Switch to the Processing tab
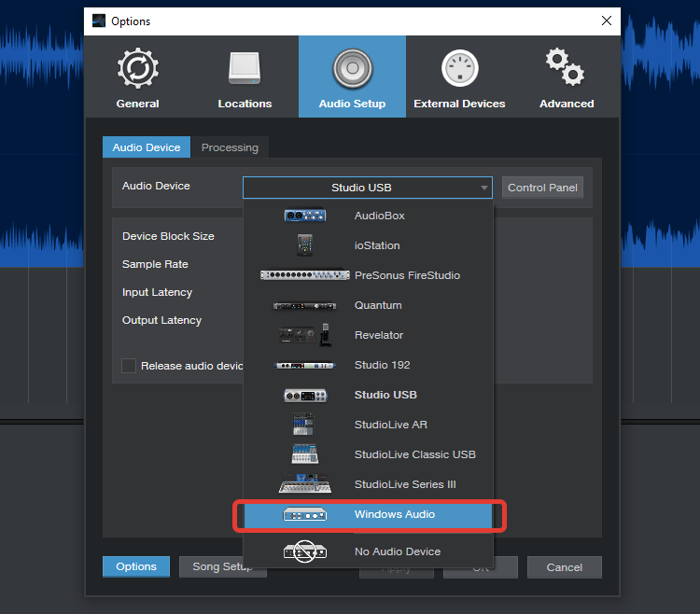Image resolution: width=700 pixels, height=614 pixels. (230, 147)
